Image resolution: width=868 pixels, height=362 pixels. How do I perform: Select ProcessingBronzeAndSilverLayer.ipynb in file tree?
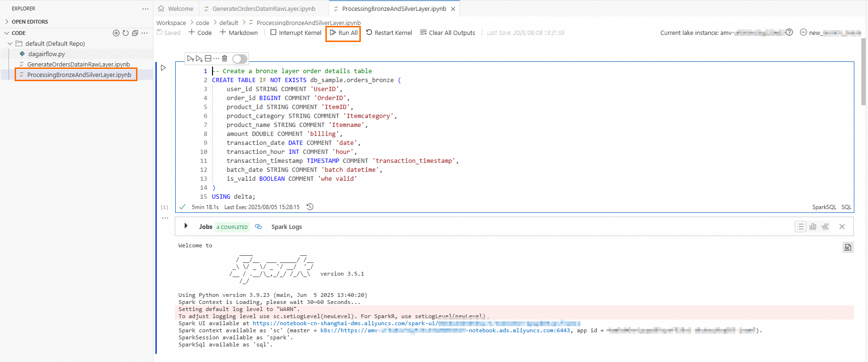79,75
